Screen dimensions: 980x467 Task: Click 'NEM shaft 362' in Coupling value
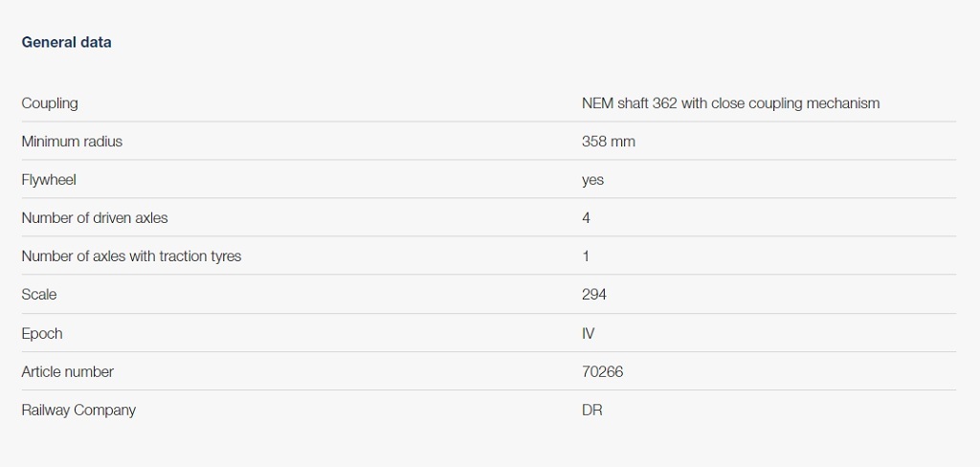(x=629, y=103)
